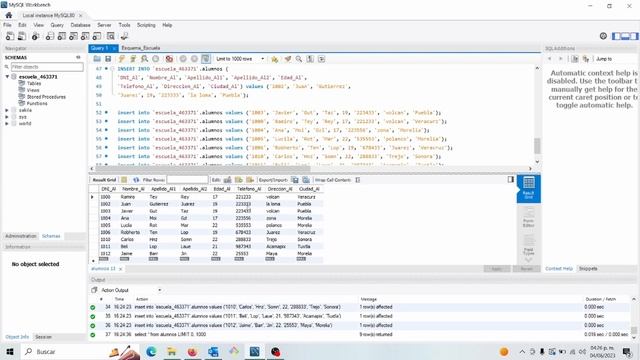
Task: Select Stored Procedures in schema tree
Action: pos(46,97)
